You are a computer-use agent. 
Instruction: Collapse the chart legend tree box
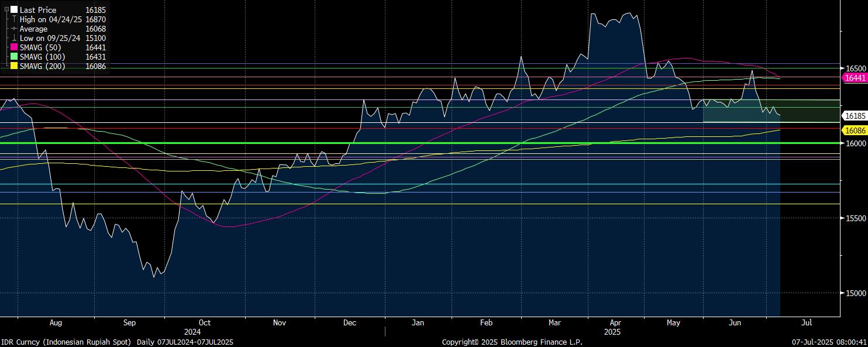click(x=6, y=10)
